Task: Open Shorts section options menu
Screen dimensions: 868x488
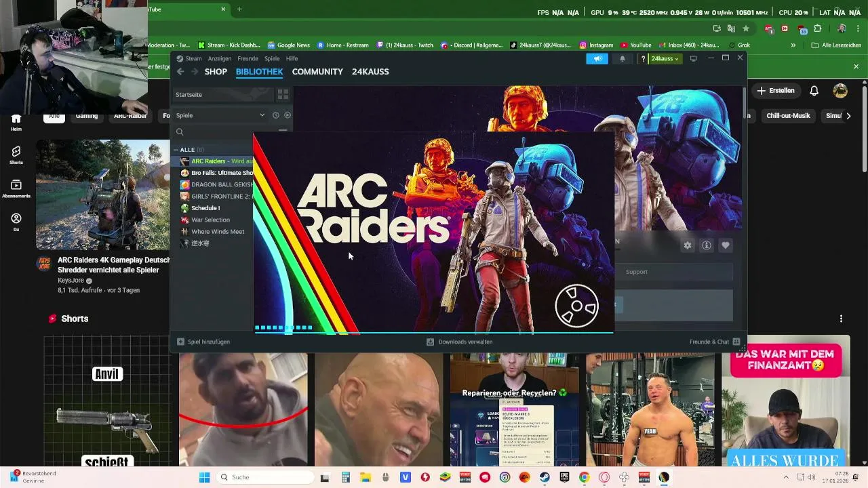Action: point(841,319)
